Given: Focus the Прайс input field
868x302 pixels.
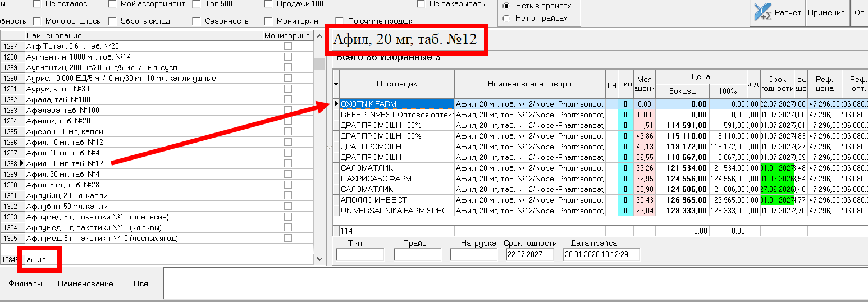Looking at the screenshot, I should (418, 255).
